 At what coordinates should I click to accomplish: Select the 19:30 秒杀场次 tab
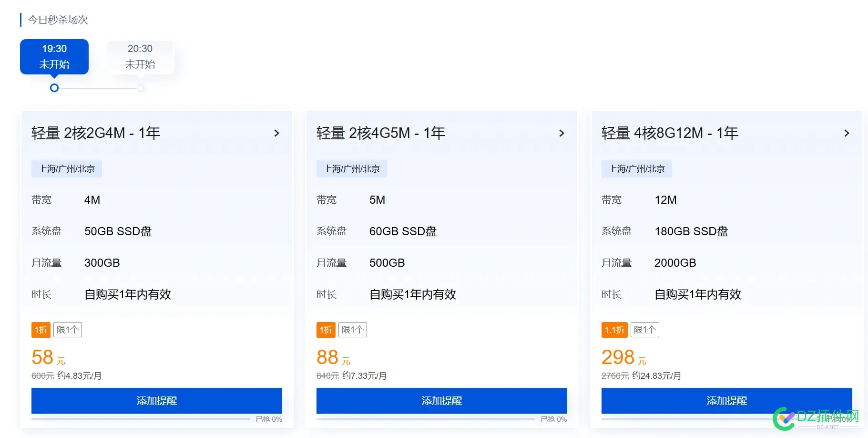coord(54,56)
